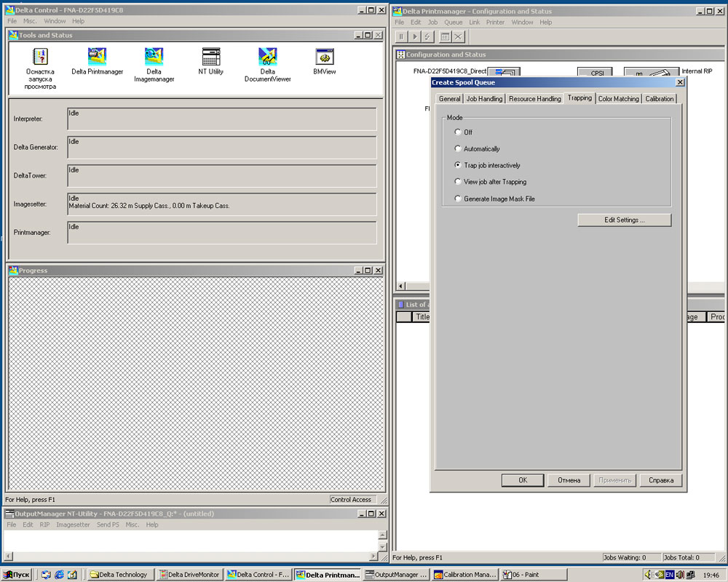Open the Resource Handling tab
This screenshot has width=728, height=582.
535,99
